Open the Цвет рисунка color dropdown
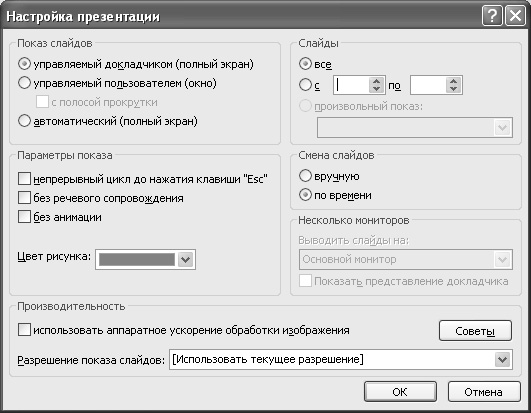Screen dimensions: 531x413 click(x=186, y=260)
